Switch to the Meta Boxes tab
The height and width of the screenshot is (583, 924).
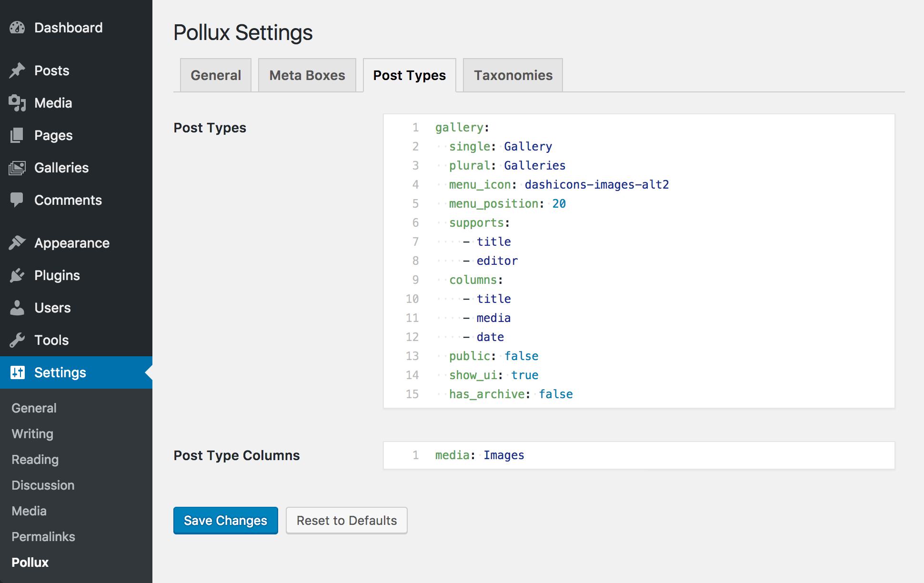[x=307, y=75]
